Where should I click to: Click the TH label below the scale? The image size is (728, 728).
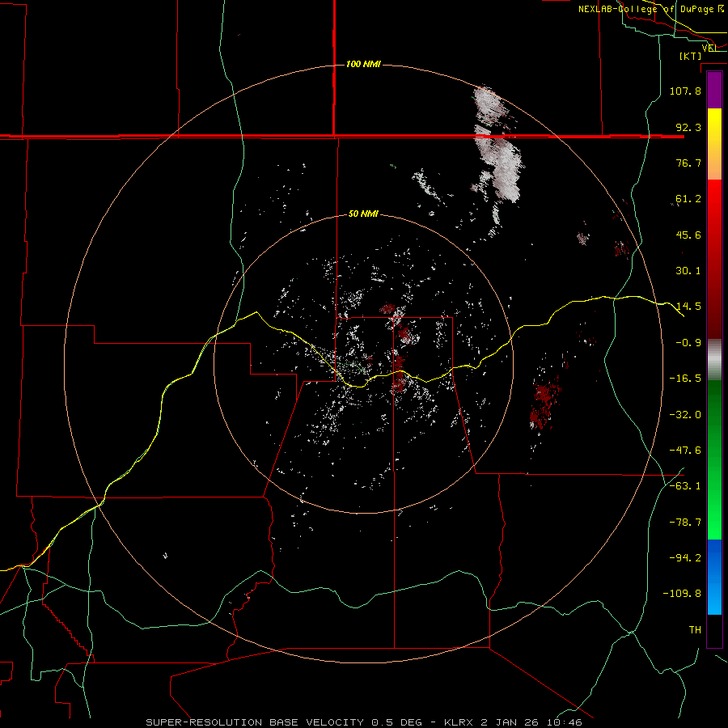tap(695, 630)
